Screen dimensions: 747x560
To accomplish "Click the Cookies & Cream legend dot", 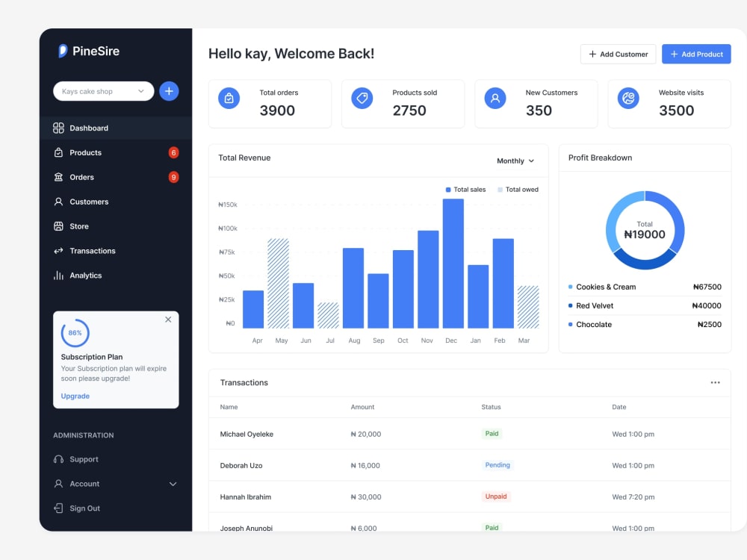I will pos(570,287).
